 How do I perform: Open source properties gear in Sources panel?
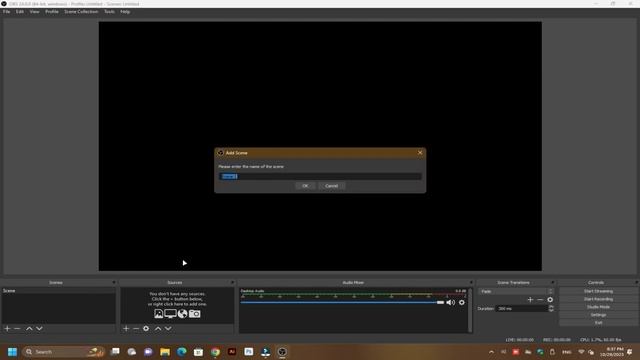146,328
